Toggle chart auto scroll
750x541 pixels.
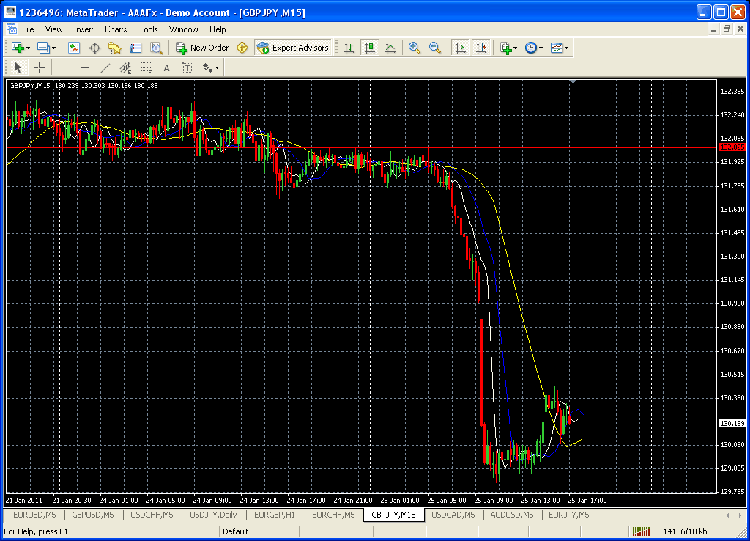[460, 48]
